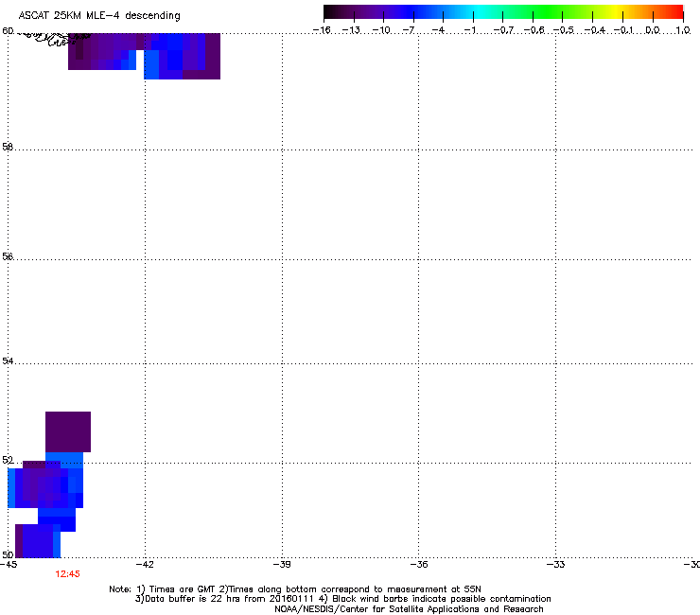The width and height of the screenshot is (700, 615).
Task: Click the longitude label -36
Action: tap(419, 565)
